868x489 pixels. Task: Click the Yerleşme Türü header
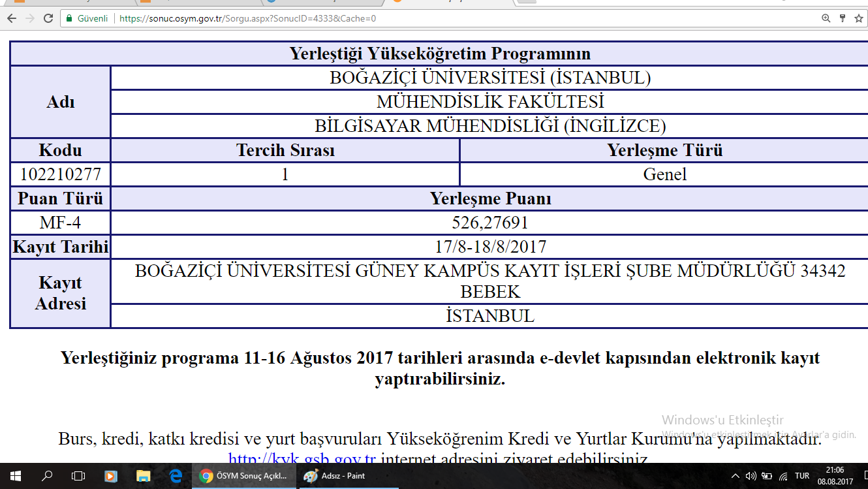point(664,150)
